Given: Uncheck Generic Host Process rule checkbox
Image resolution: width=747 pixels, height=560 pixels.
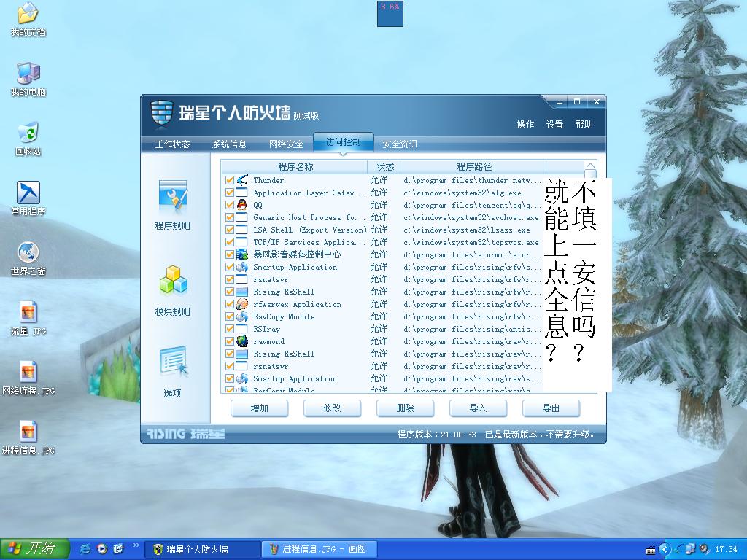Looking at the screenshot, I should tap(230, 217).
